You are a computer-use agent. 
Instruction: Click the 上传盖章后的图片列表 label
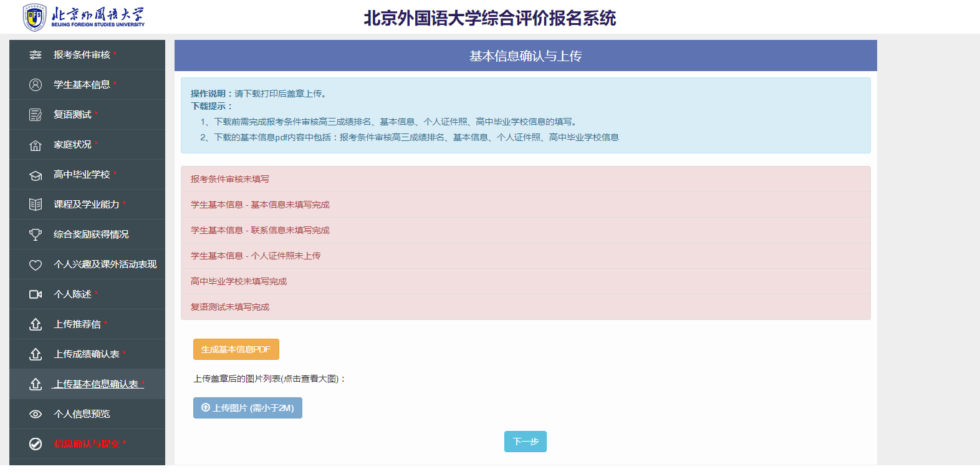[x=269, y=379]
